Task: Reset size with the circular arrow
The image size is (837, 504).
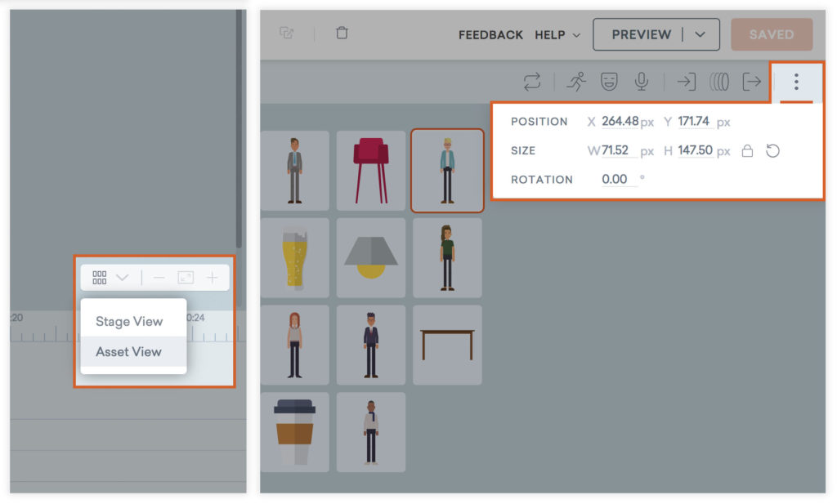Action: [772, 151]
